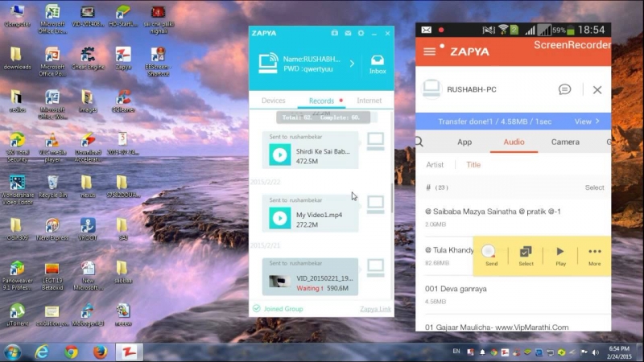Disconnect from RUSHABH-PC with the X
Image resolution: width=644 pixels, height=362 pixels.
pyautogui.click(x=597, y=89)
